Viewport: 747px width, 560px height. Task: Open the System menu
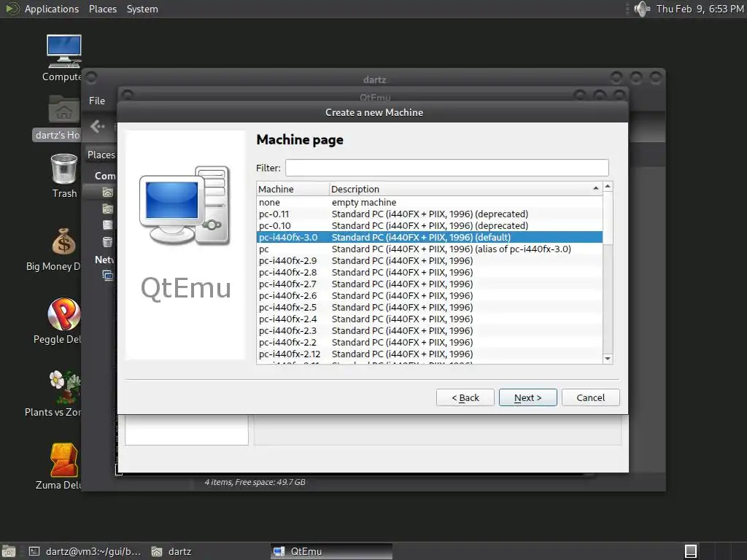[x=142, y=9]
